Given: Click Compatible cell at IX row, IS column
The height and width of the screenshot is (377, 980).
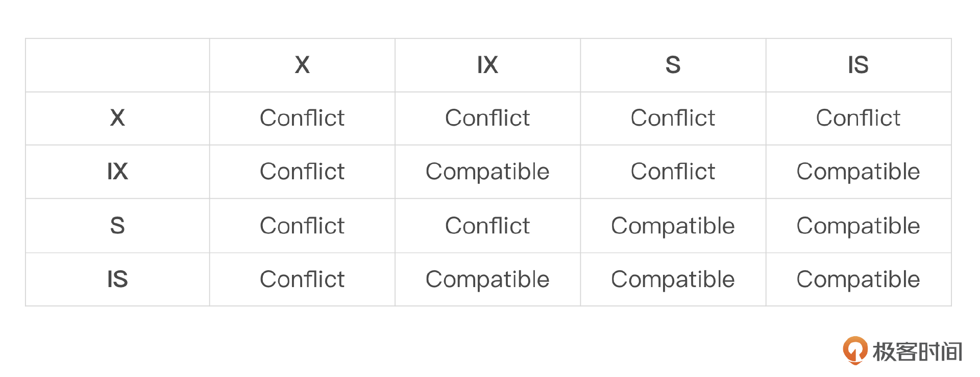Looking at the screenshot, I should (x=858, y=172).
